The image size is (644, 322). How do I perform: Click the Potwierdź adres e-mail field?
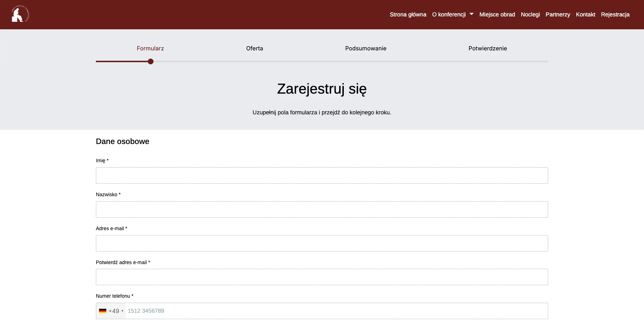[x=322, y=277]
